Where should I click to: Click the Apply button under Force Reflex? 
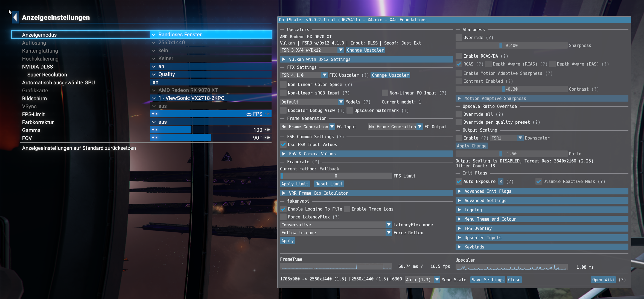[x=287, y=241]
